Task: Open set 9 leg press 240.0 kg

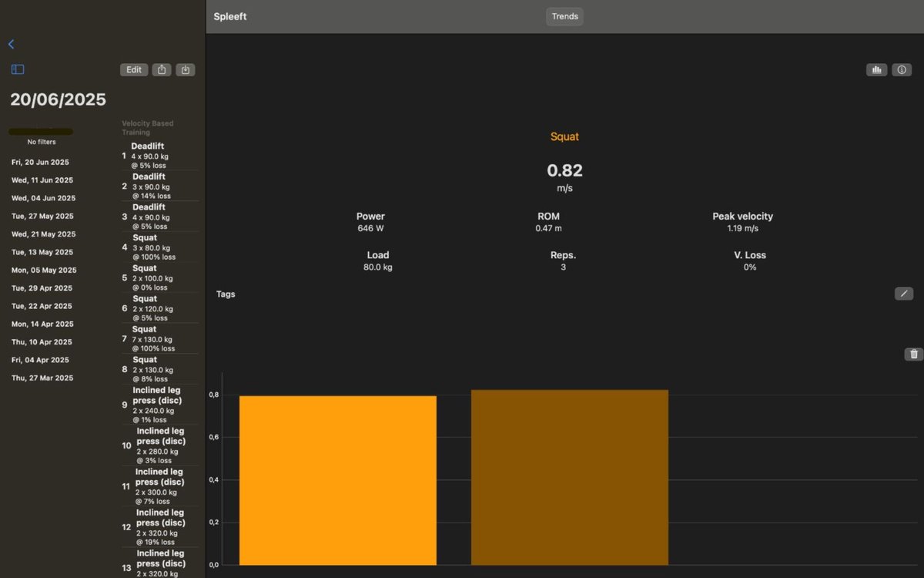Action: pos(159,405)
